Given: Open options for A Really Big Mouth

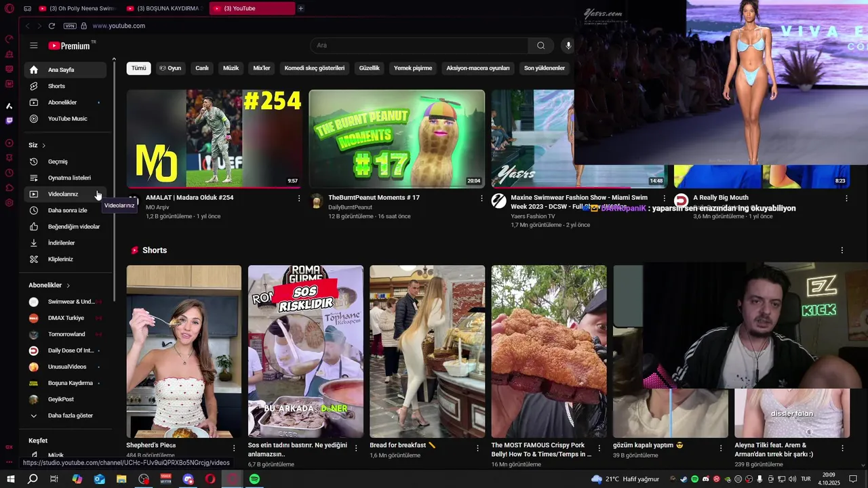Looking at the screenshot, I should [846, 198].
